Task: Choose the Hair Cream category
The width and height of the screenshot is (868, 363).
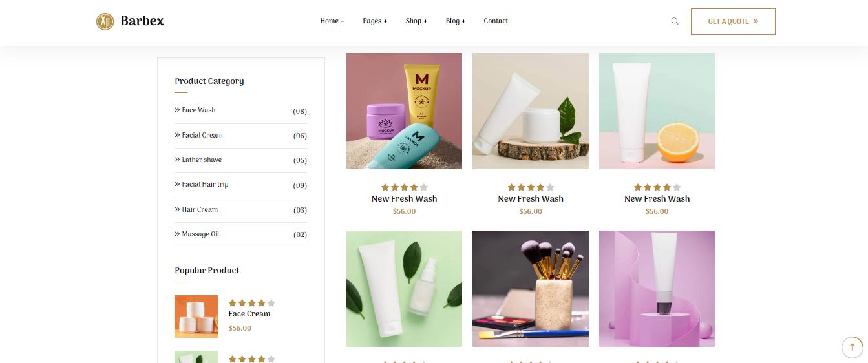Action: pos(241,210)
